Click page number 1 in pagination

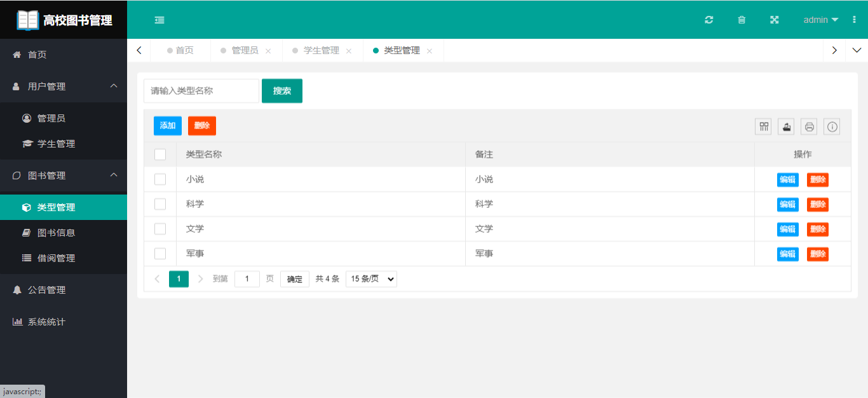tap(179, 279)
